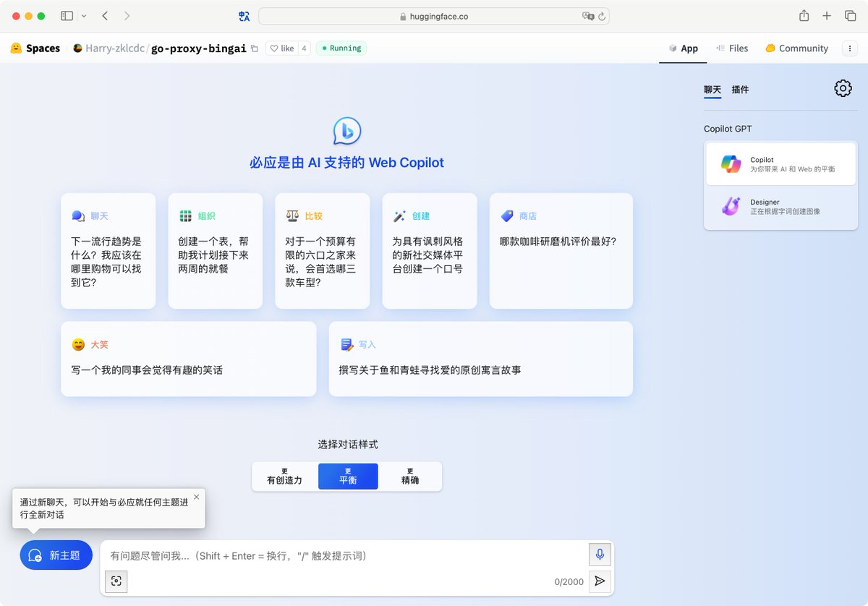Click the microphone voice input icon
Screen dimensions: 868x606
click(600, 555)
